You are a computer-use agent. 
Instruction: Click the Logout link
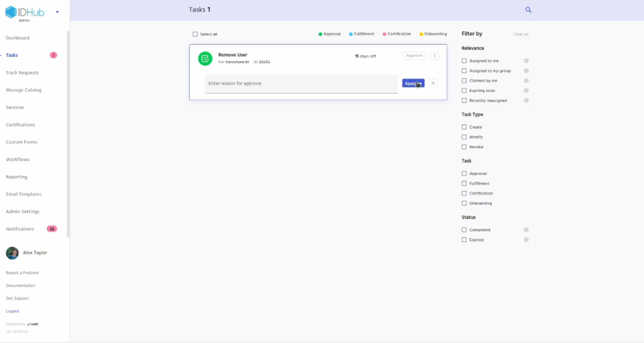[x=13, y=311]
